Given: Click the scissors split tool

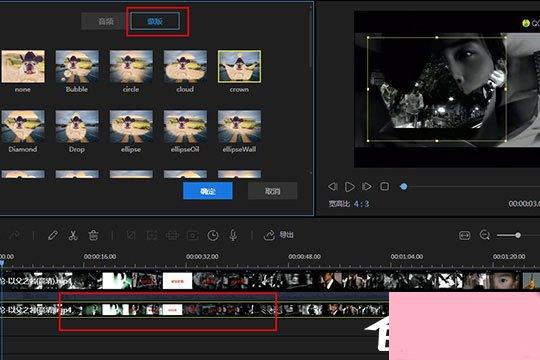Looking at the screenshot, I should click(73, 235).
